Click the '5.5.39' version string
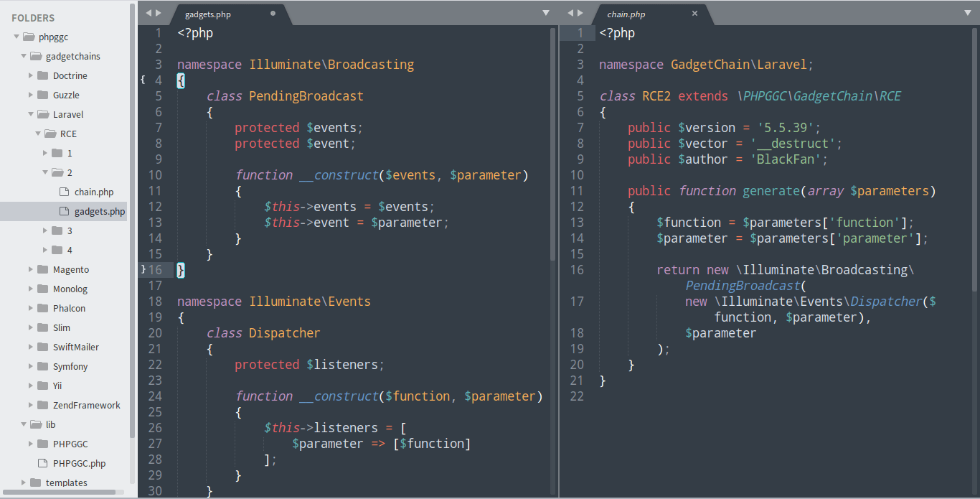The image size is (980, 499). pos(785,127)
